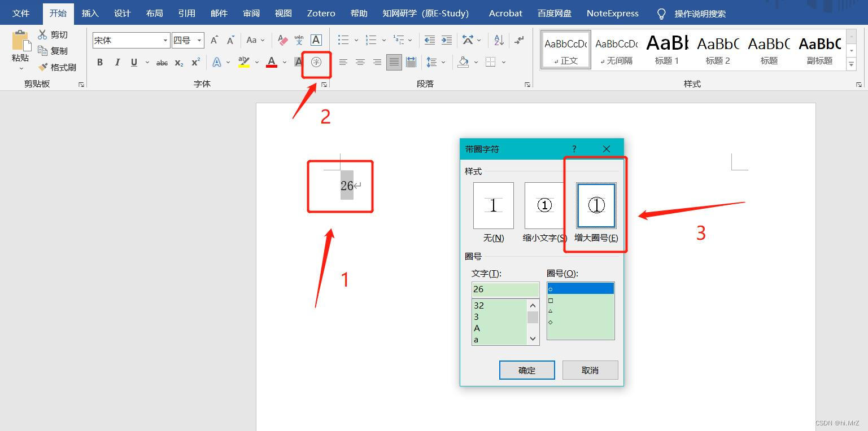Image resolution: width=868 pixels, height=431 pixels.
Task: Toggle Superscript formatting
Action: point(195,62)
